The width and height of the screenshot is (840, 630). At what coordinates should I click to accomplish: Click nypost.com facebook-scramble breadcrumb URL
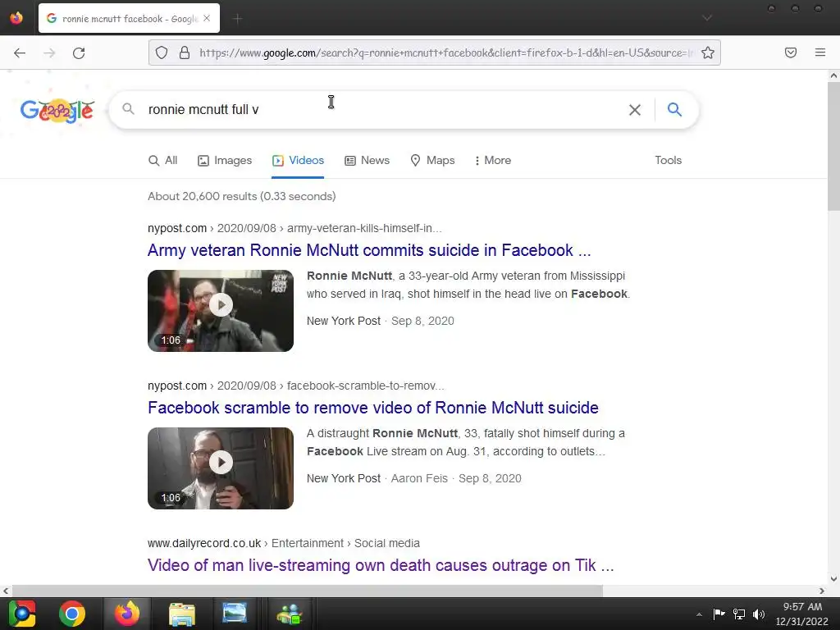[295, 386]
